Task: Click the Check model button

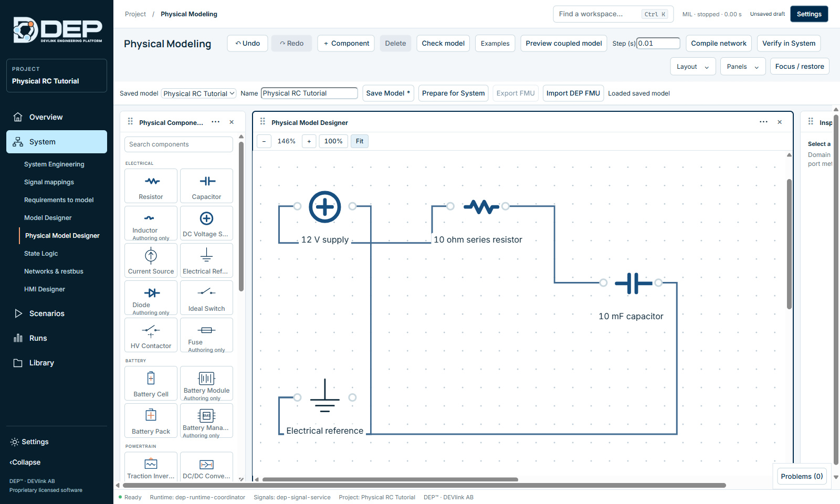Action: (x=443, y=44)
